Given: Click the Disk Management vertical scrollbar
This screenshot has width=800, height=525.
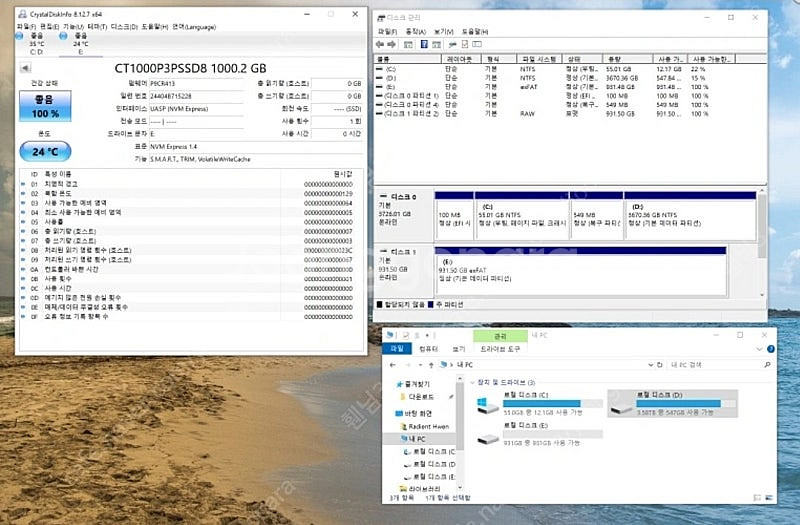Looking at the screenshot, I should click(x=762, y=243).
